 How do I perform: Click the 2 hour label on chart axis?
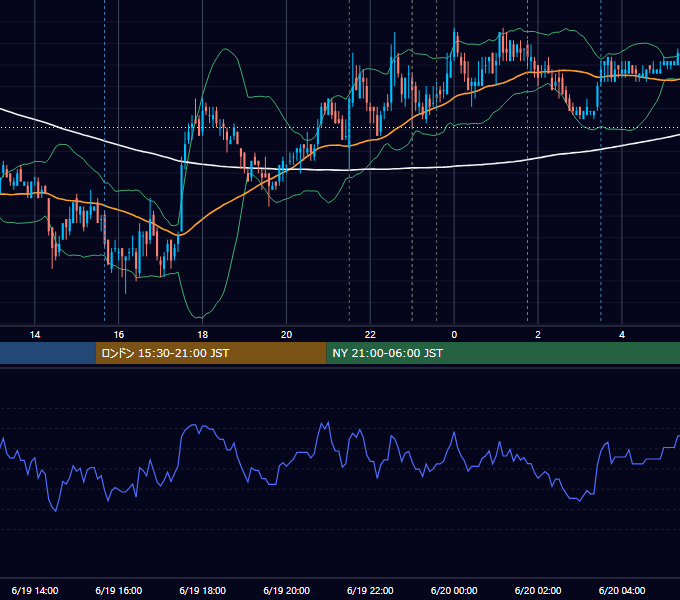click(x=538, y=335)
